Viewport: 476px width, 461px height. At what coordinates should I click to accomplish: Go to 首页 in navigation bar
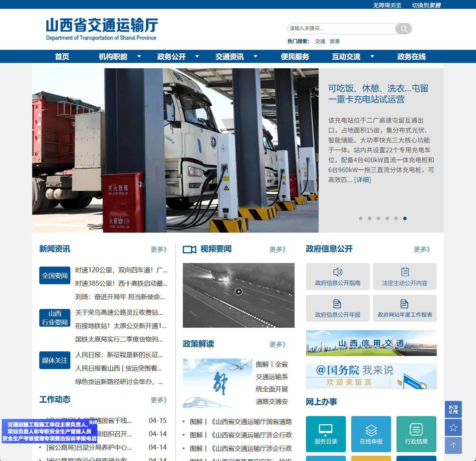[x=62, y=57]
